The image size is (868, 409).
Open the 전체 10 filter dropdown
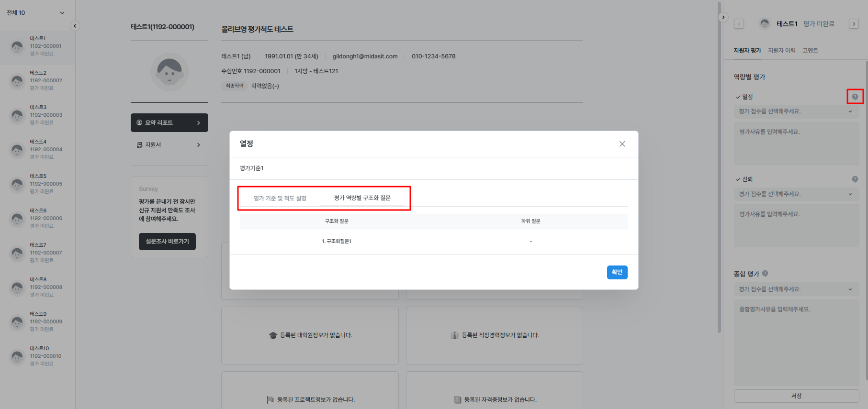36,13
